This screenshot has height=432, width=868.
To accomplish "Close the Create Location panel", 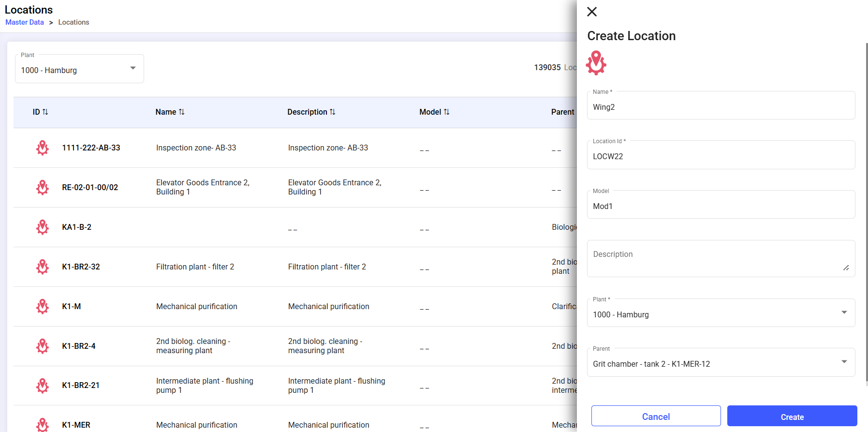I will (x=592, y=12).
